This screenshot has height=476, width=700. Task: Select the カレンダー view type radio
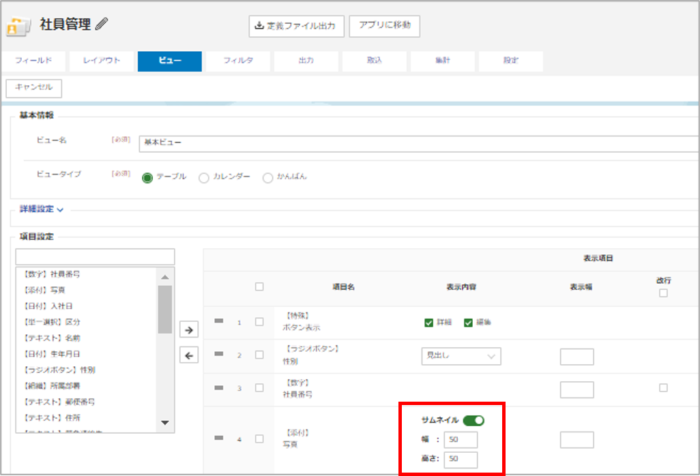click(x=204, y=178)
